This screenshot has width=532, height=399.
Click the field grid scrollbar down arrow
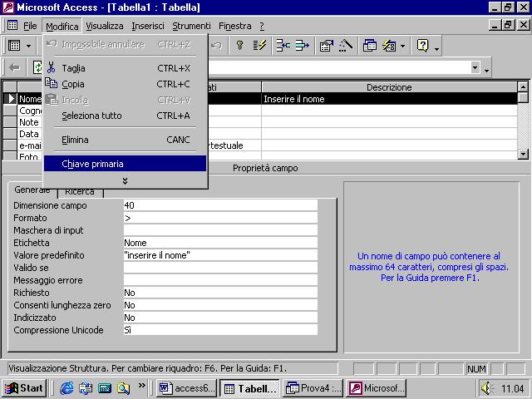(x=523, y=154)
